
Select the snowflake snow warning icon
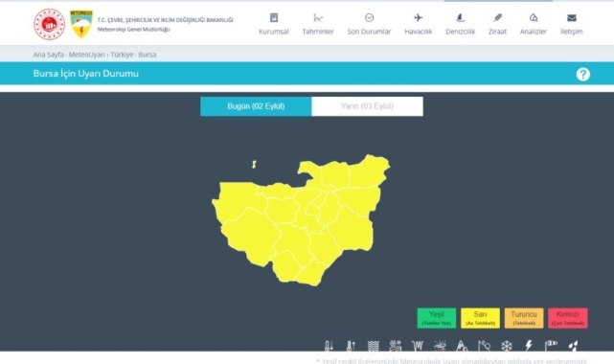click(507, 346)
